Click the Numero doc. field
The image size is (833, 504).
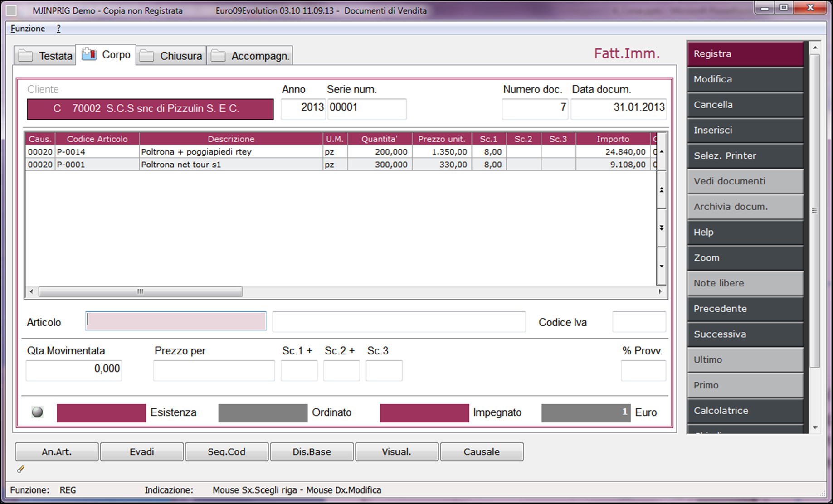(x=535, y=109)
